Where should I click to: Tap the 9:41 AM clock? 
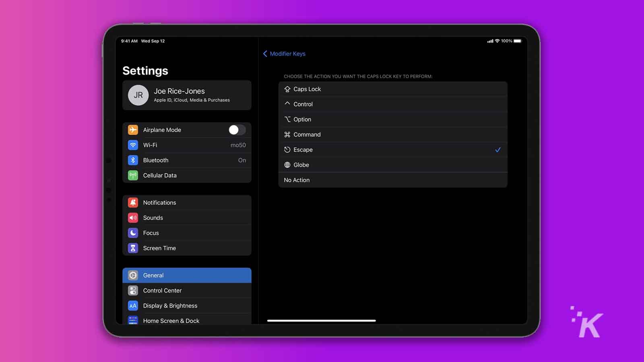(x=129, y=41)
